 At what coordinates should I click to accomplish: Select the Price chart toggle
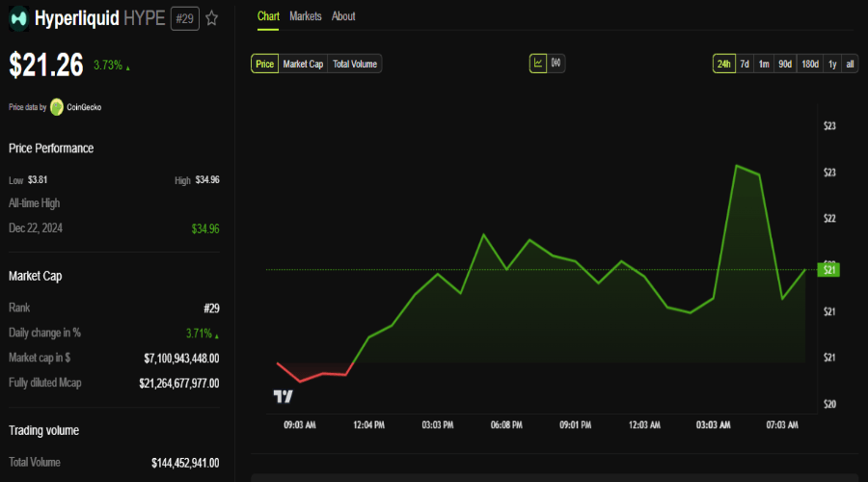click(x=264, y=64)
